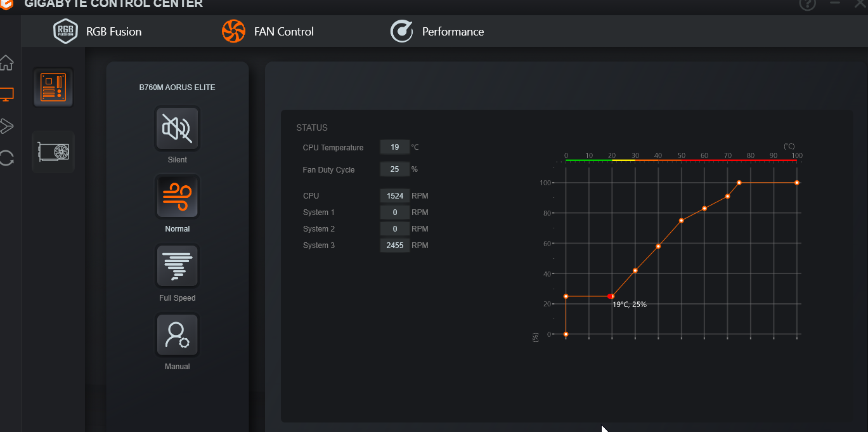Click the Full Speed mode label
Viewport: 868px width, 432px height.
point(178,298)
